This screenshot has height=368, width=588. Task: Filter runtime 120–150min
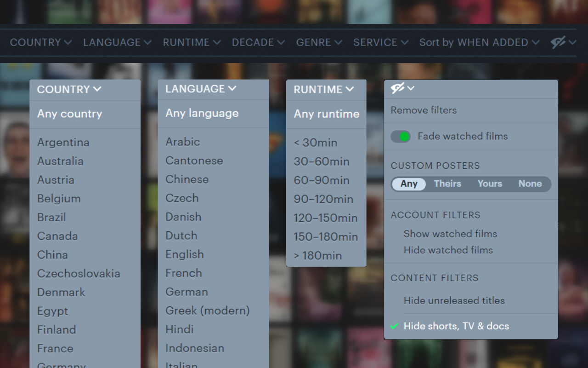[x=326, y=218]
